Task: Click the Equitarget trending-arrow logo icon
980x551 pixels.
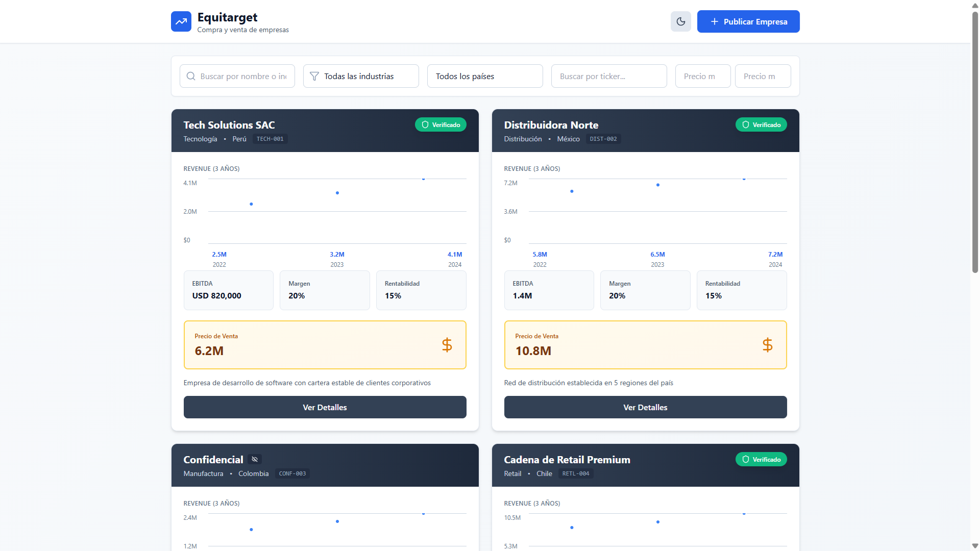Action: point(181,21)
